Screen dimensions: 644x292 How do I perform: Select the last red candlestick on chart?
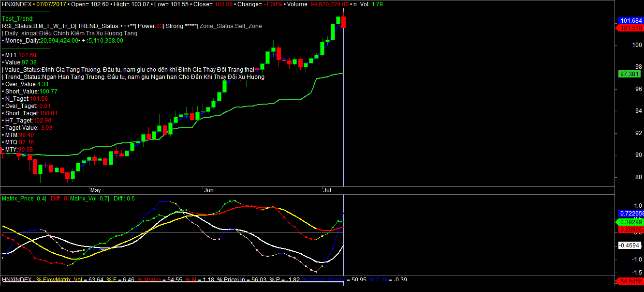pos(344,22)
